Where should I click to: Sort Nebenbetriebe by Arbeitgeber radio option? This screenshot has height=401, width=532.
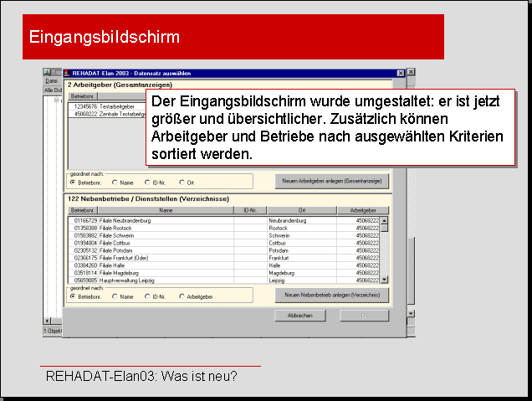pos(182,296)
